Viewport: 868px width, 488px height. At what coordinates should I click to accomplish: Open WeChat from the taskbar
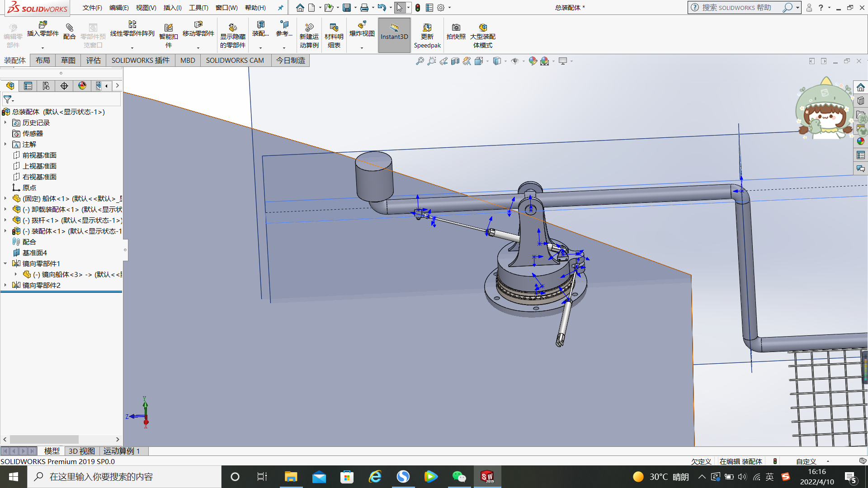point(459,477)
